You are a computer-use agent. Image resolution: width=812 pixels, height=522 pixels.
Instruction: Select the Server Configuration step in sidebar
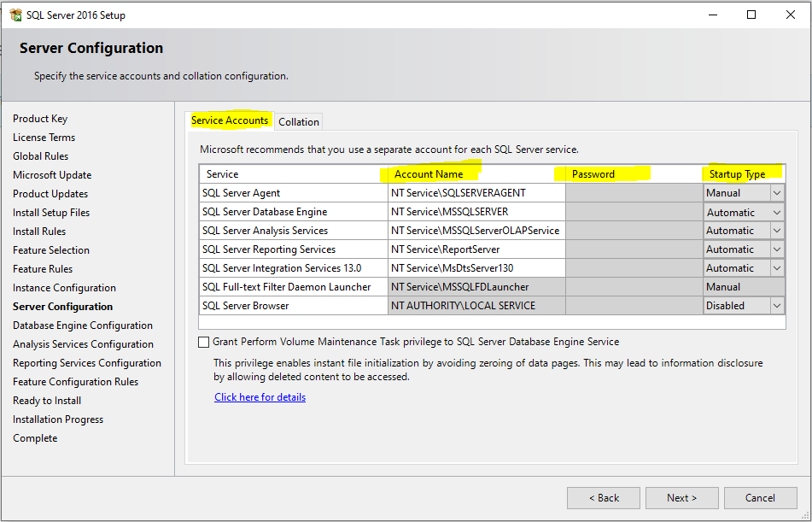62,307
